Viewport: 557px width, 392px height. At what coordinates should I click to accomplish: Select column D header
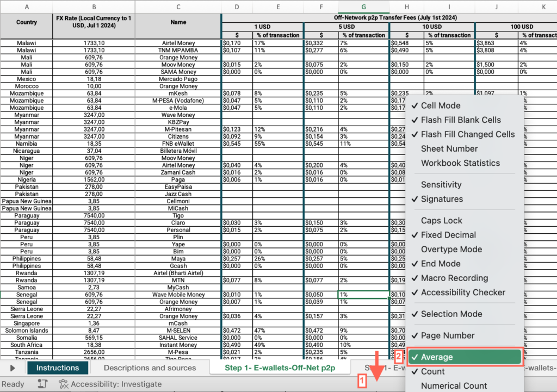(x=237, y=7)
